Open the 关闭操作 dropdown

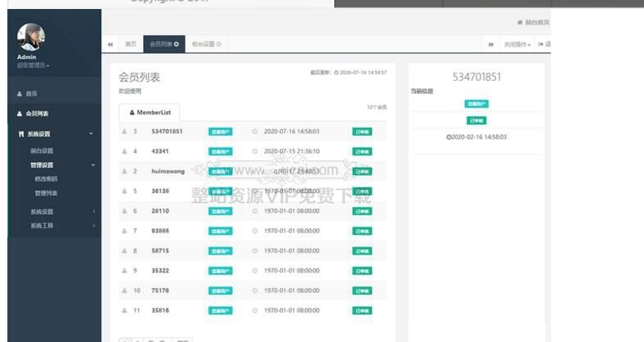517,44
